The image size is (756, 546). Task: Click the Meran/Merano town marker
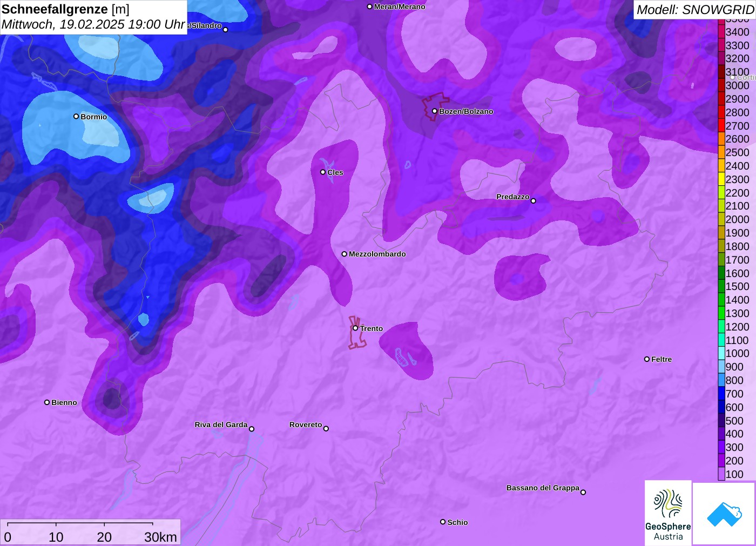pyautogui.click(x=370, y=6)
